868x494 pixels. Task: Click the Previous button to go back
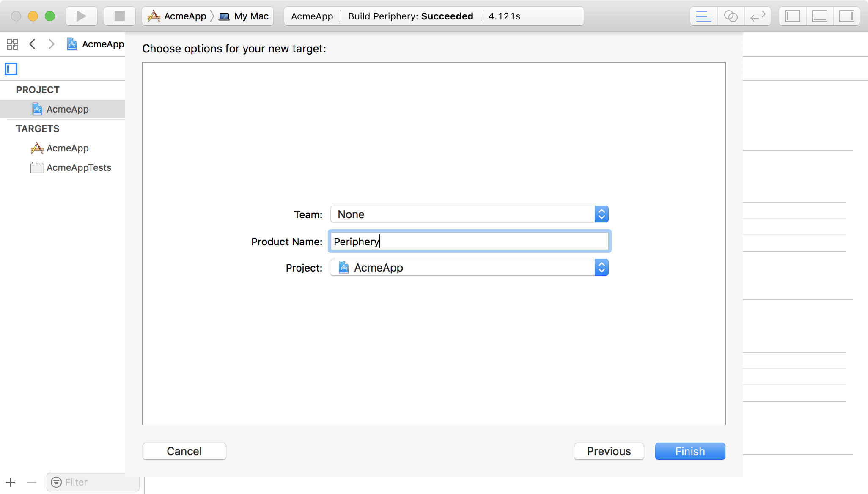[x=609, y=451]
